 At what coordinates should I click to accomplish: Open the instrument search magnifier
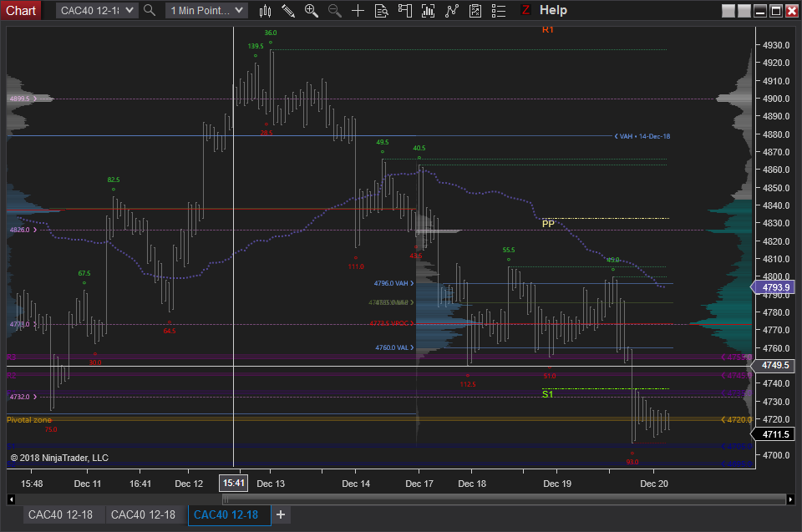pos(150,10)
